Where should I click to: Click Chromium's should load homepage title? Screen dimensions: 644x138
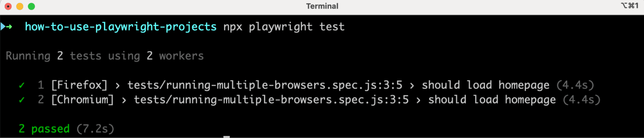click(x=492, y=100)
